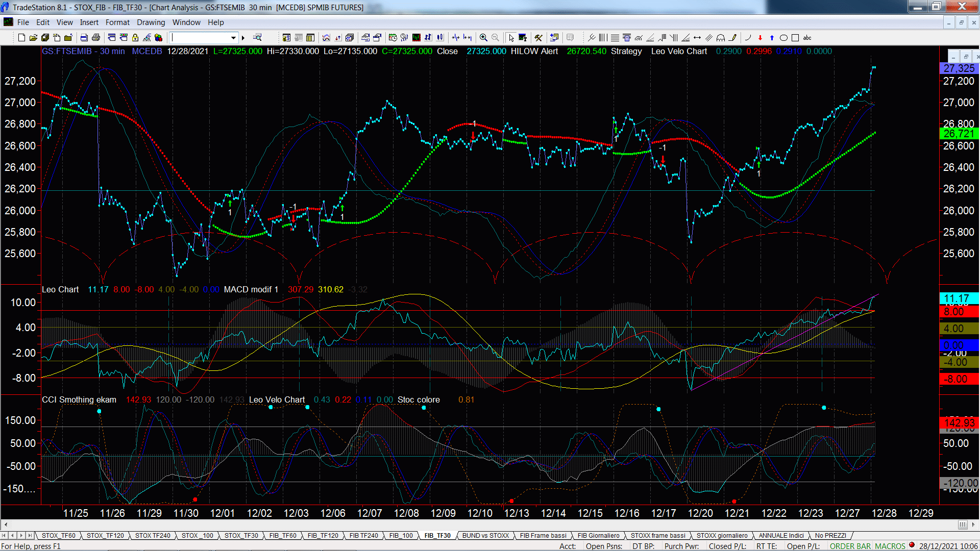Open the Drawing menu
980x551 pixels.
tap(151, 22)
